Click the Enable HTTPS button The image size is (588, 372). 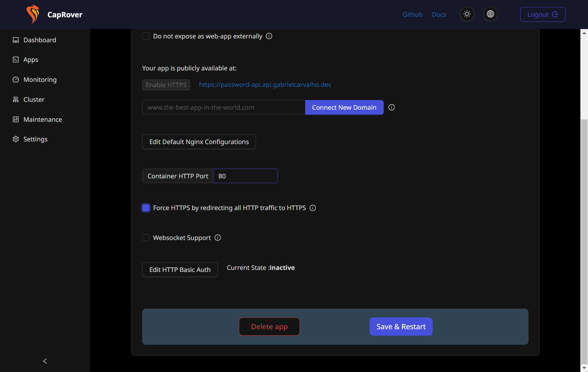[166, 85]
